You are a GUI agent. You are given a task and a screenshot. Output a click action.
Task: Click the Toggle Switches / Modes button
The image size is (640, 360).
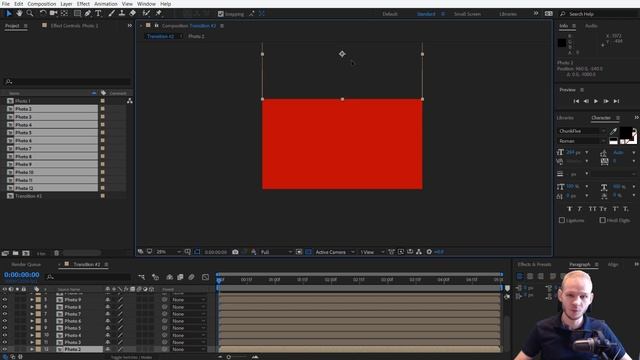pos(131,357)
